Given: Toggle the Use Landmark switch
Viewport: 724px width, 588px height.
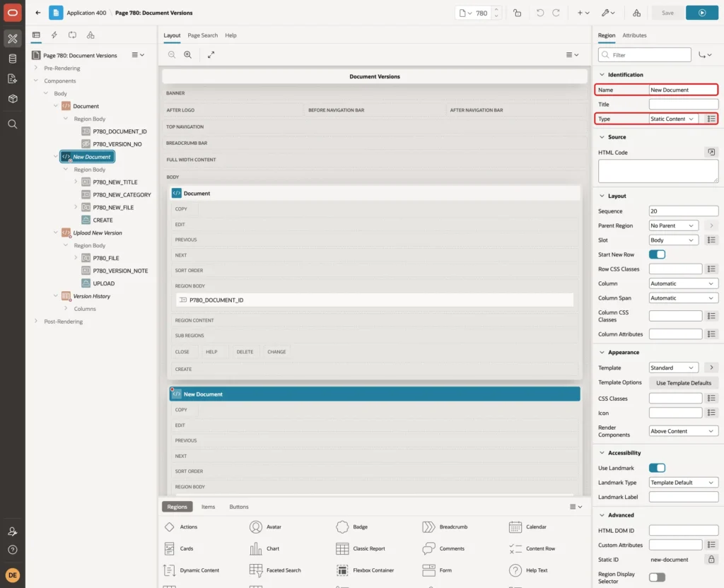Looking at the screenshot, I should coord(657,468).
